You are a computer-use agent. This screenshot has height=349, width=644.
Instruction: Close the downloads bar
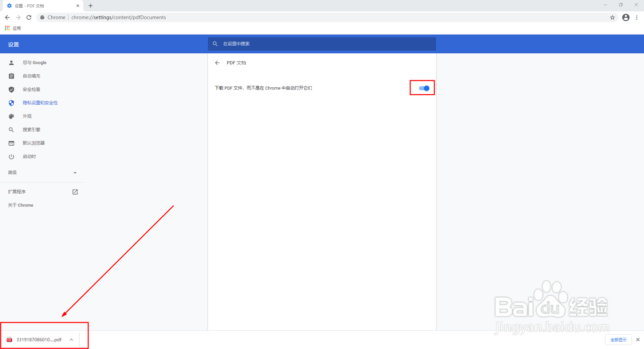tap(638, 340)
